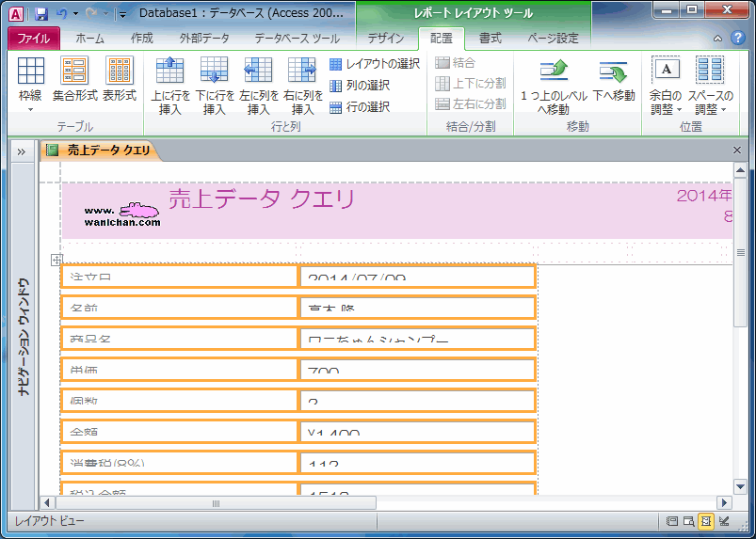Image resolution: width=756 pixels, height=539 pixels.
Task: Open the 作成 tab
Action: [x=142, y=39]
